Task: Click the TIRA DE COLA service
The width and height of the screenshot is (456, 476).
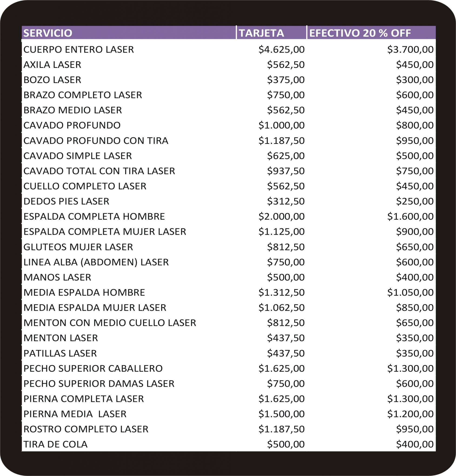Action: click(55, 444)
